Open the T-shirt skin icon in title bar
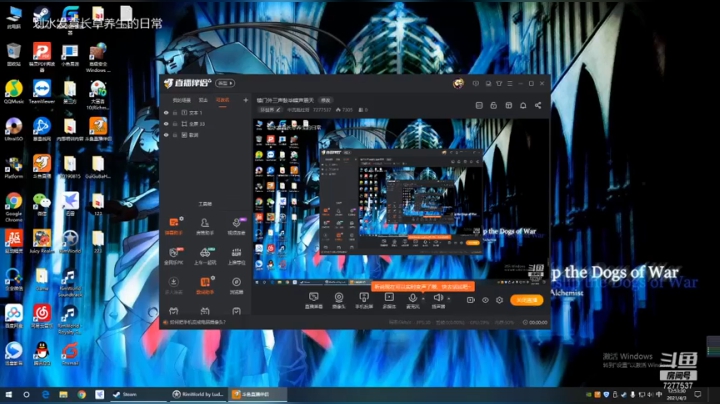720x404 pixels. 499,84
